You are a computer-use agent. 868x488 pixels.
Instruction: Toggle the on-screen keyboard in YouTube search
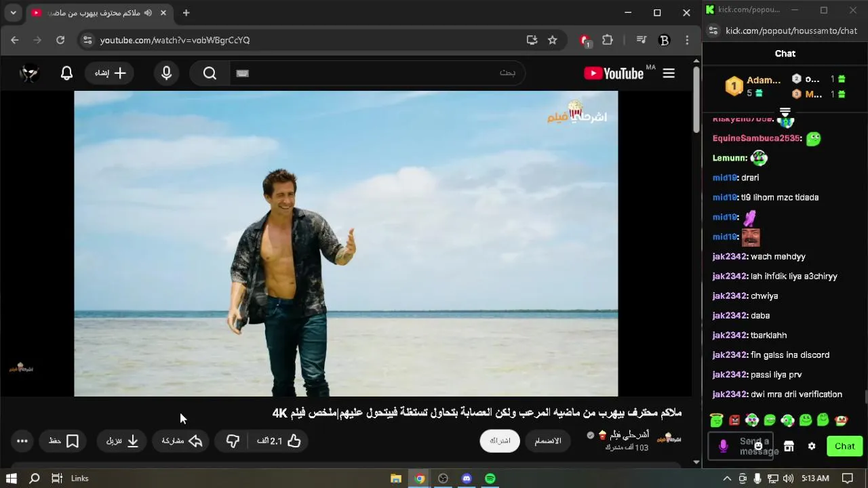[243, 73]
